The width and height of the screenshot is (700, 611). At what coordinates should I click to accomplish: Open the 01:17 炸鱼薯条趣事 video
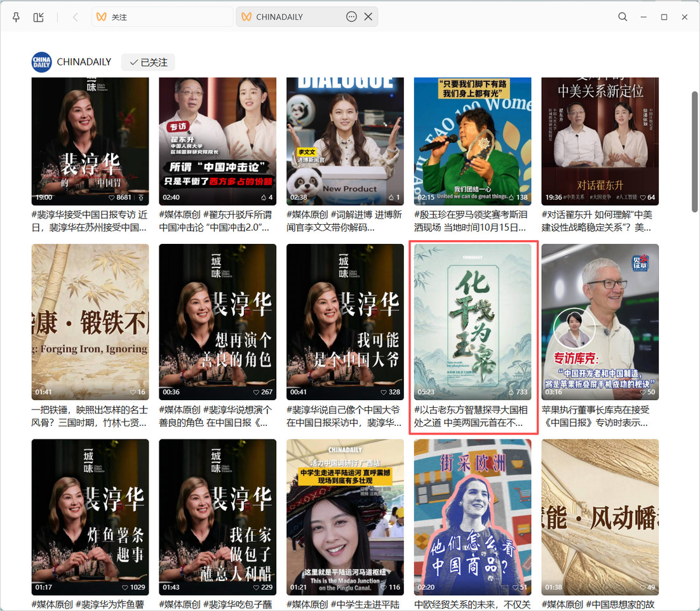[x=90, y=517]
